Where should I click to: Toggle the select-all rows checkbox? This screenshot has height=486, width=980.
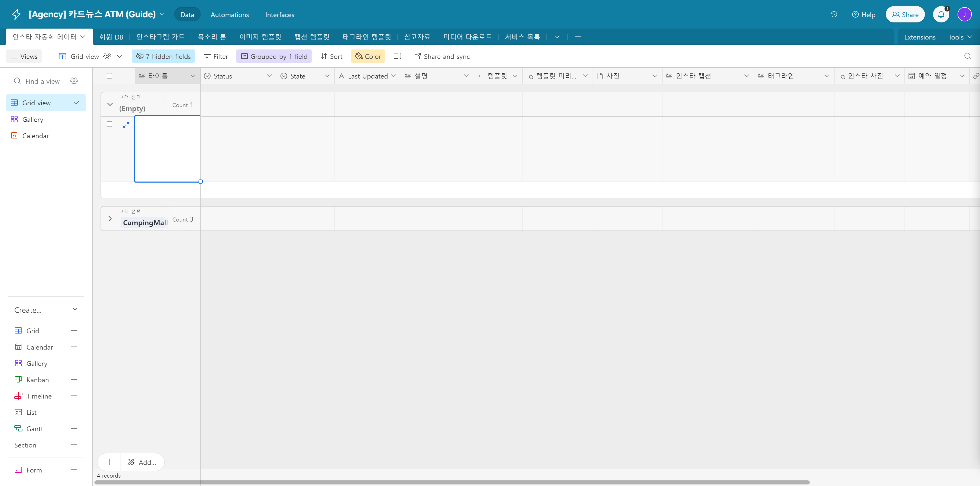(x=109, y=76)
